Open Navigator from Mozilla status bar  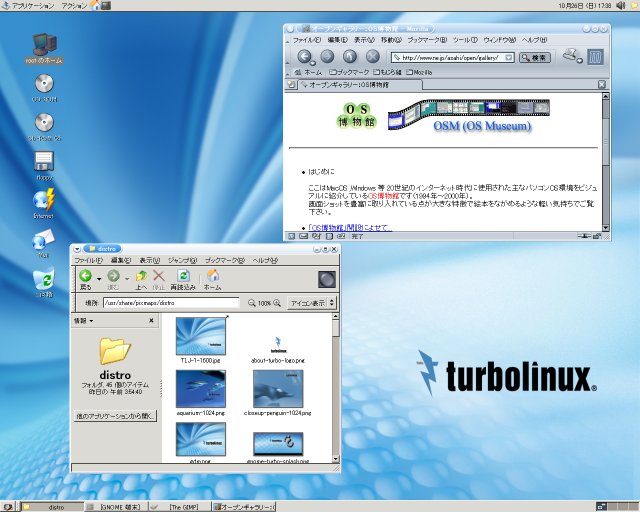click(x=291, y=236)
